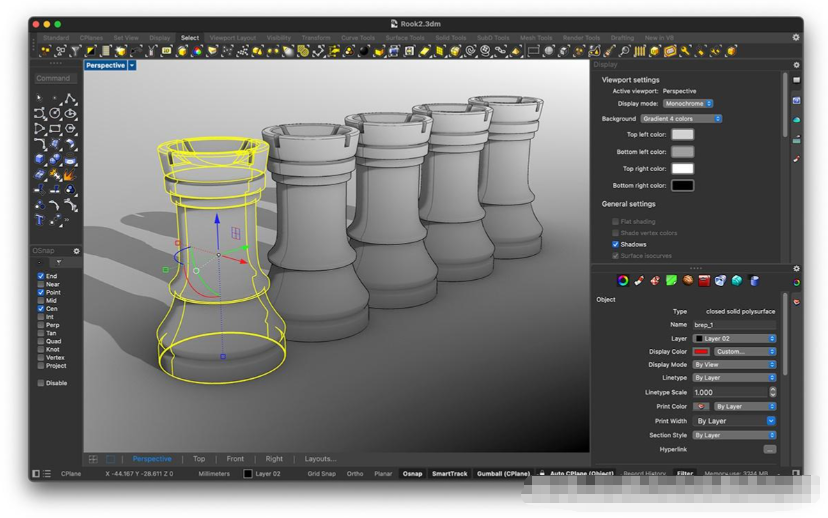The image size is (828, 518).
Task: Select the Rectangle tool in left sidebar
Action: point(54,128)
